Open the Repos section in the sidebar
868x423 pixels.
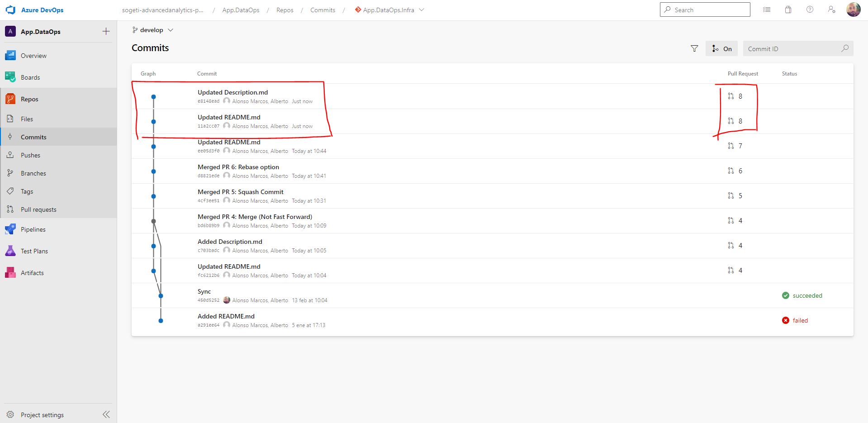tap(29, 99)
